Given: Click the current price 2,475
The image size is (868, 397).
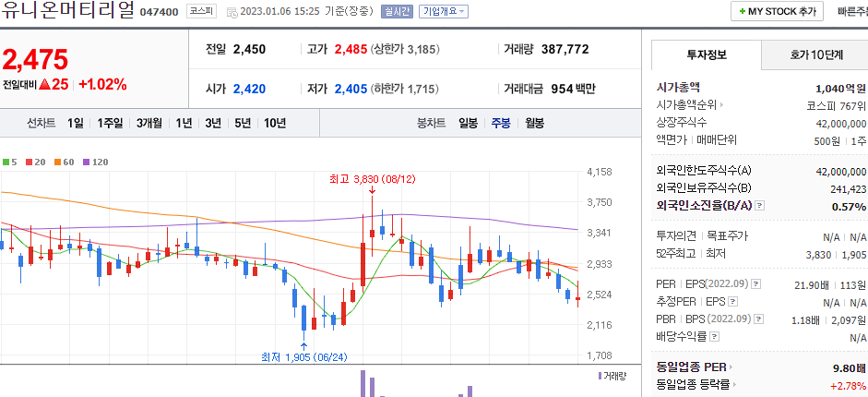Looking at the screenshot, I should 35,60.
